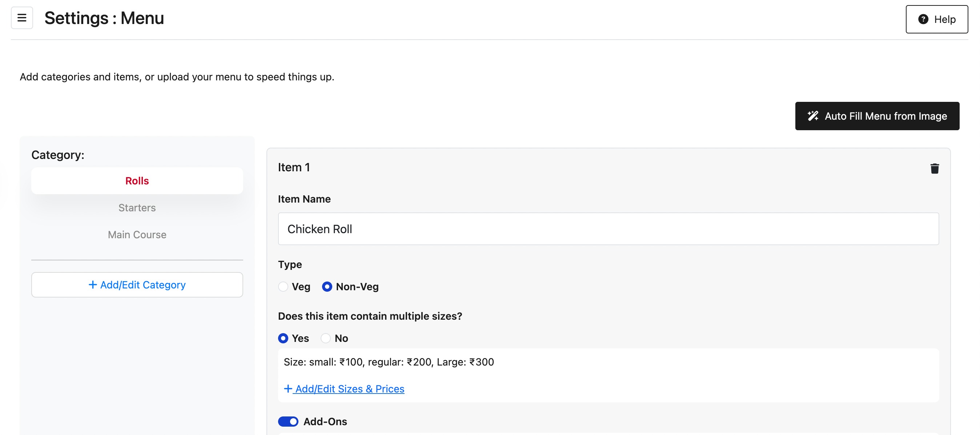The width and height of the screenshot is (980, 435).
Task: Select the Rolls category
Action: (137, 181)
